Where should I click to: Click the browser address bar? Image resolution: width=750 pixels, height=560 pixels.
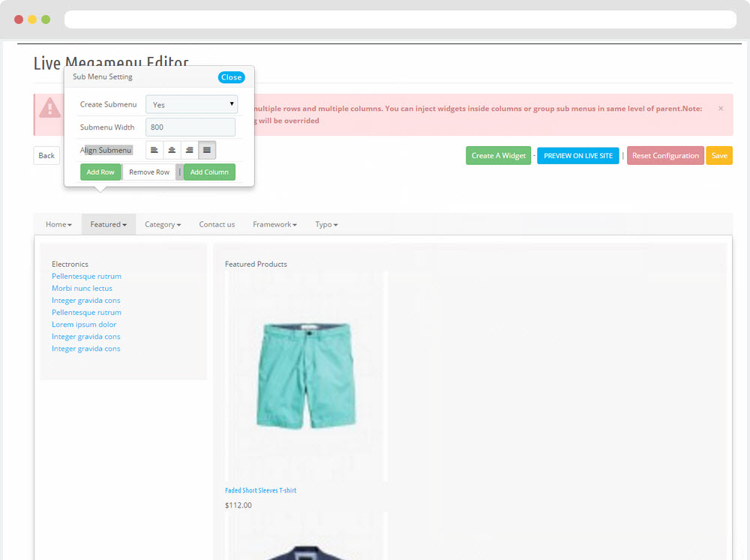tap(400, 19)
